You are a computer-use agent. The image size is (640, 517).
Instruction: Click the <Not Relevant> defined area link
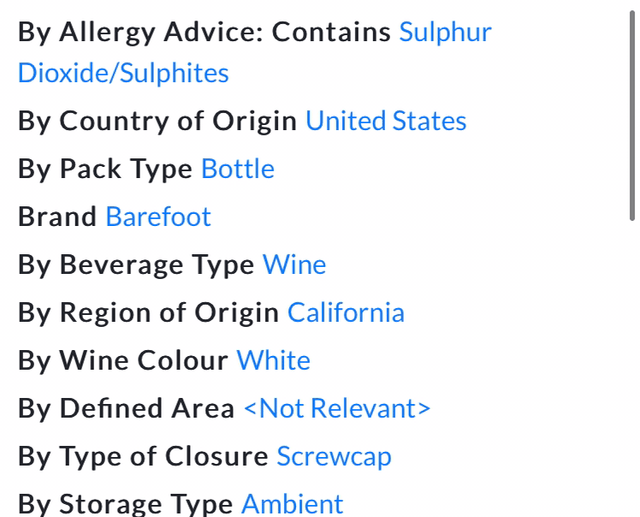click(337, 409)
